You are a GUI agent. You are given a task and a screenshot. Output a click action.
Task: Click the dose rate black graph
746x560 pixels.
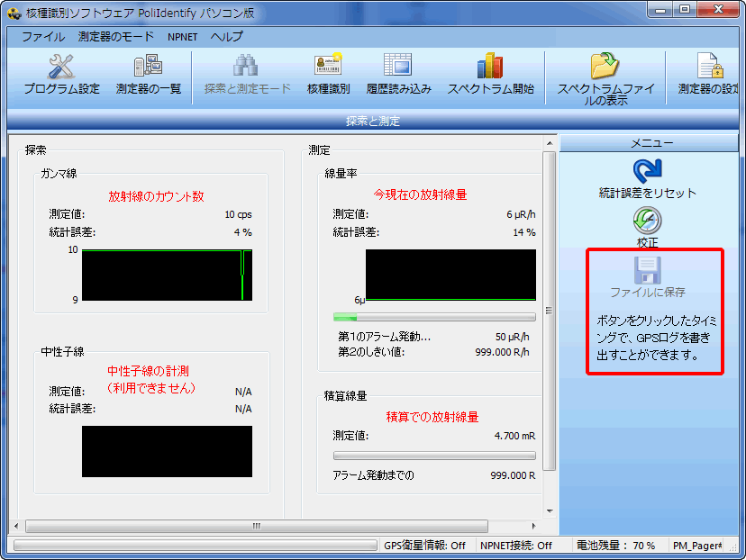(450, 275)
